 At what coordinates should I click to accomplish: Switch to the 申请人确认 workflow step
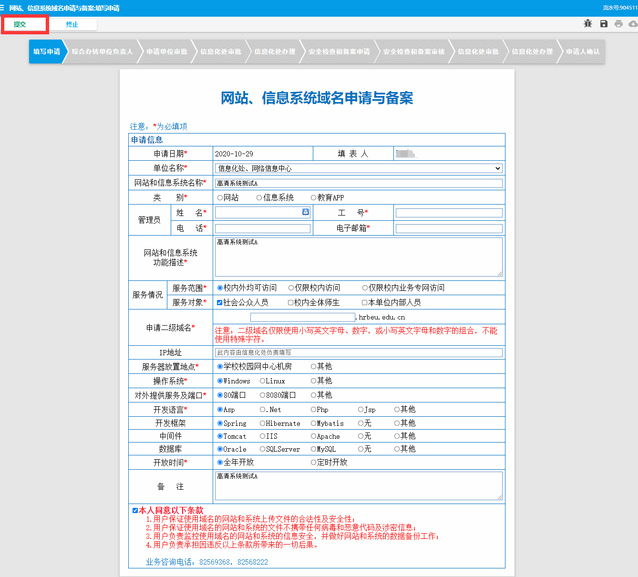point(583,50)
